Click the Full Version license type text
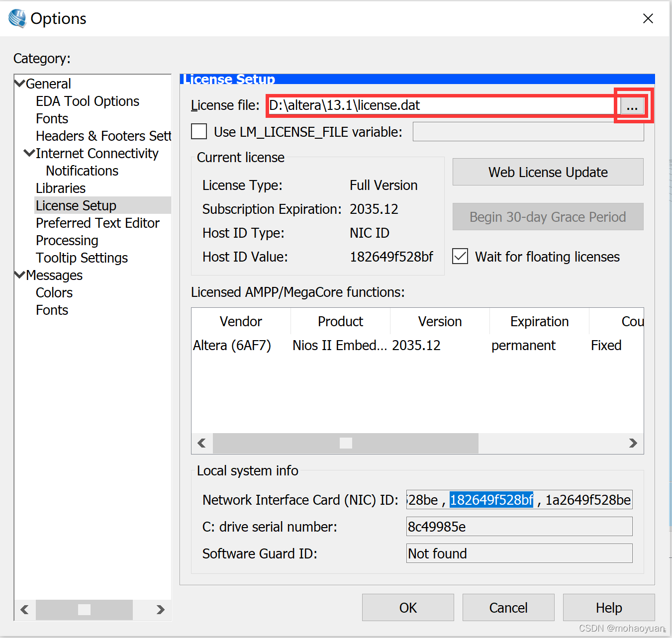The width and height of the screenshot is (672, 638). 384,185
